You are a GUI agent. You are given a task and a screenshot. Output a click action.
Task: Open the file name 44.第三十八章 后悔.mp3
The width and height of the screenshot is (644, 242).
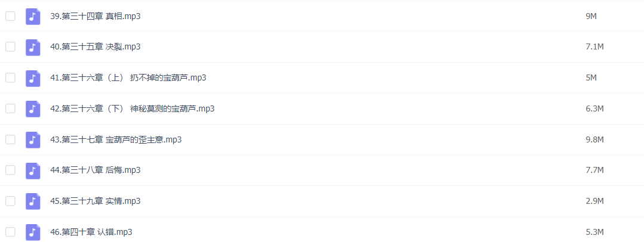[x=95, y=170]
